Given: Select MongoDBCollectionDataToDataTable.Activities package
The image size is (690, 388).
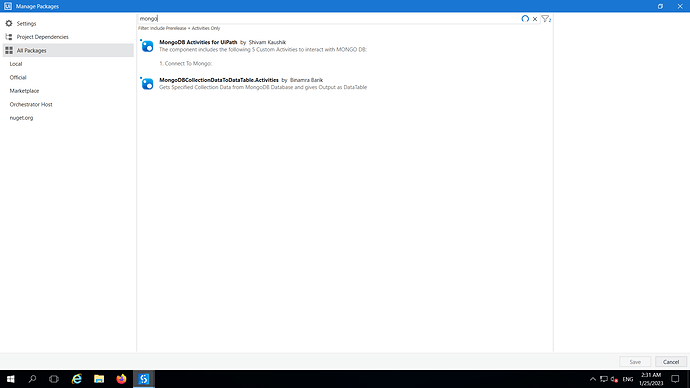Looking at the screenshot, I should pyautogui.click(x=345, y=84).
